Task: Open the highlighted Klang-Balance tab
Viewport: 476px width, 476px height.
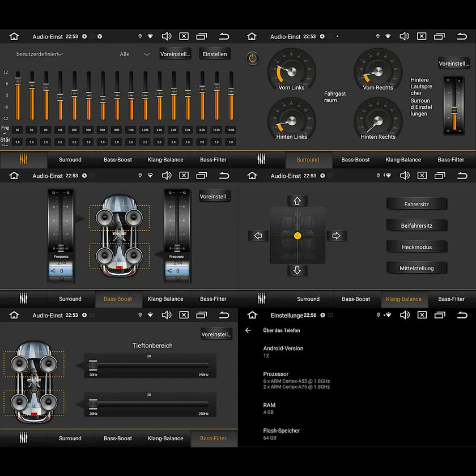Action: [403, 299]
